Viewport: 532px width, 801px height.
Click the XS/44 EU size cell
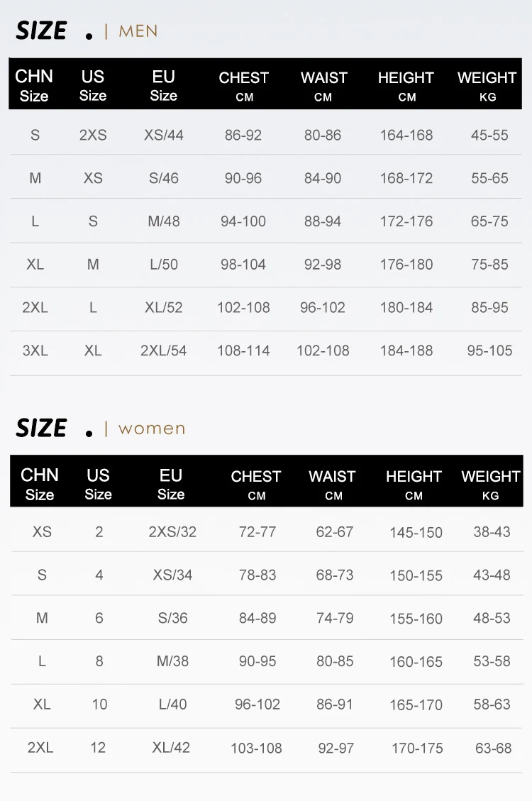(164, 135)
